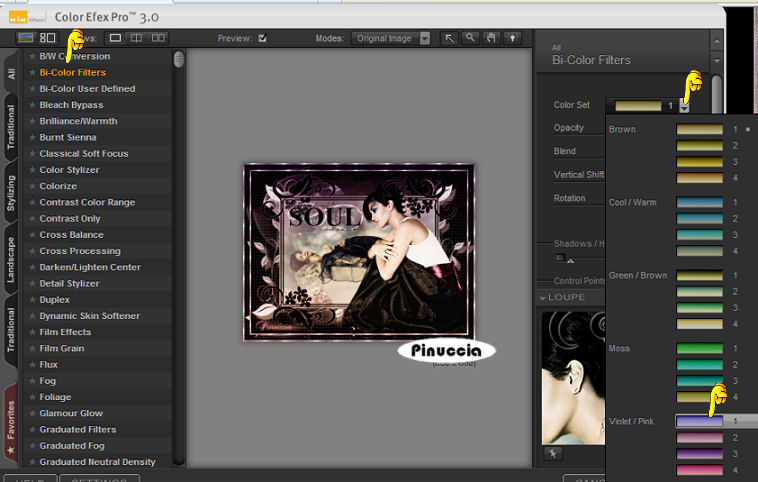Switch to the thumbnail filter-list view icon
The width and height of the screenshot is (758, 482).
(47, 38)
